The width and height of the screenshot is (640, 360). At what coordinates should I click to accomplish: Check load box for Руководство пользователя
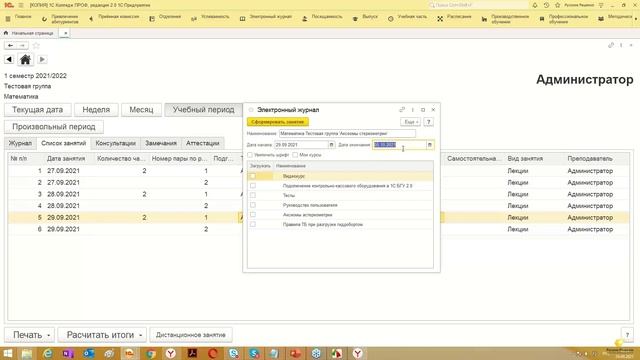[253, 205]
